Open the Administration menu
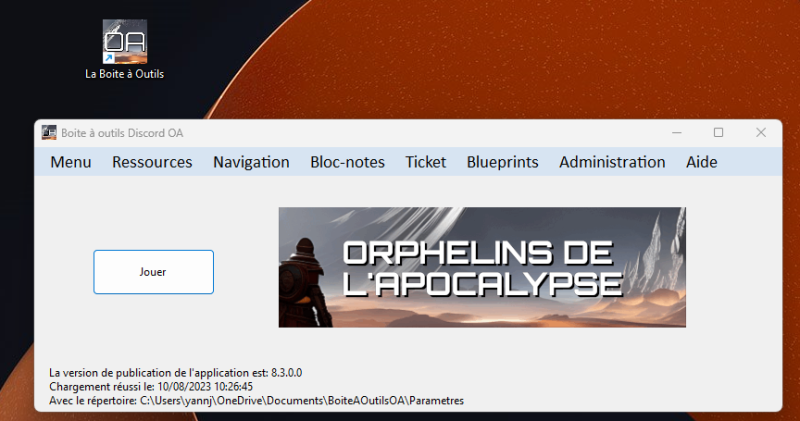 pyautogui.click(x=612, y=162)
